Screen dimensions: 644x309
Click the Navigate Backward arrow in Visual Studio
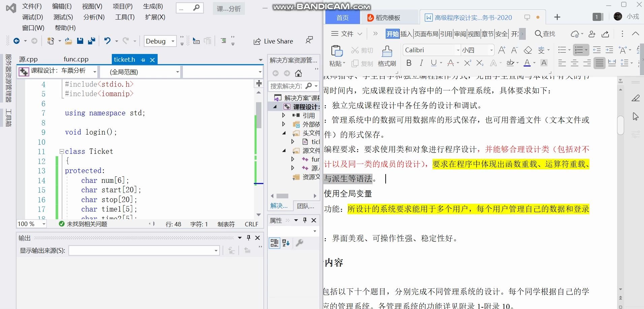[16, 41]
